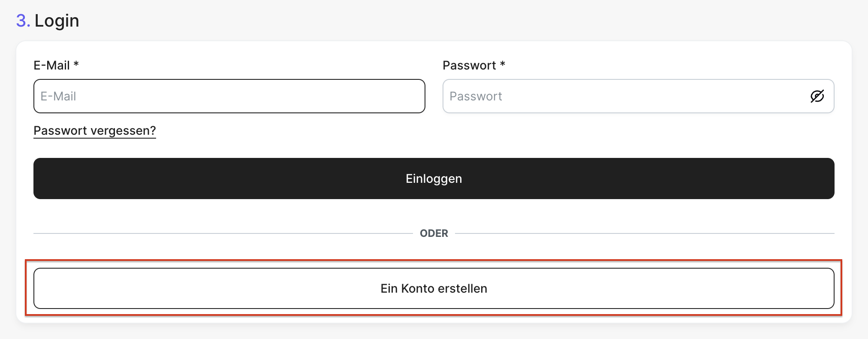Screen dimensions: 868x339
Task: Click the "Login" section heading
Action: [57, 21]
